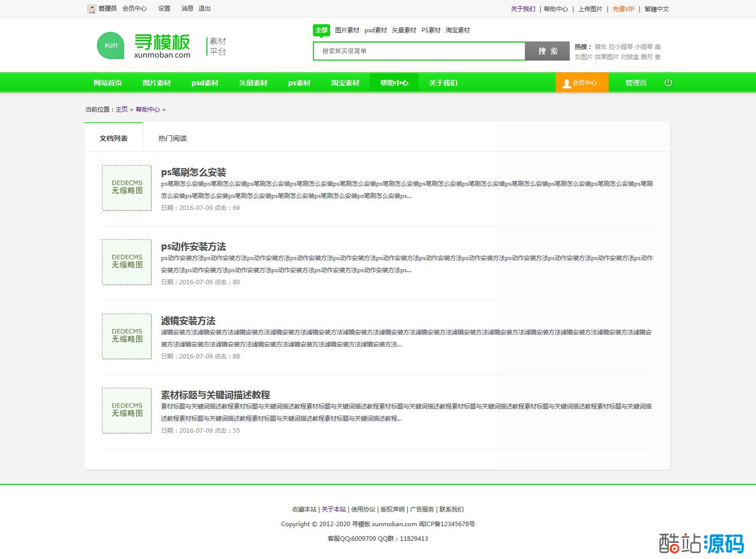
Task: Select psd素材 search category filter
Action: pos(375,30)
